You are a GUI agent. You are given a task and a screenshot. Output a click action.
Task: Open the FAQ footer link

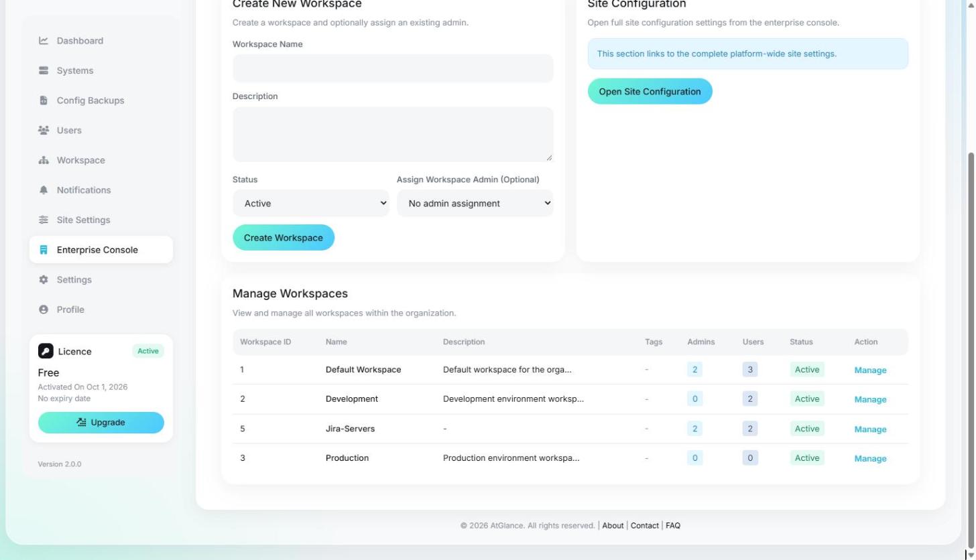tap(673, 526)
